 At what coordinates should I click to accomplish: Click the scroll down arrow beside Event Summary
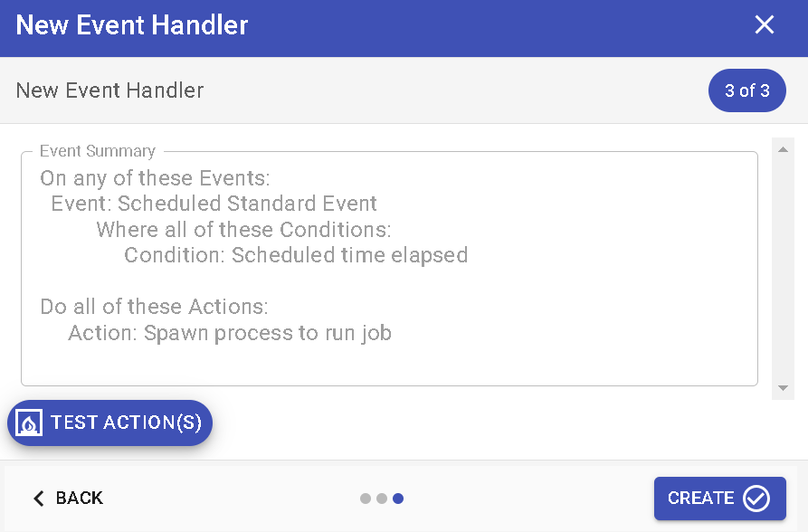(x=783, y=388)
